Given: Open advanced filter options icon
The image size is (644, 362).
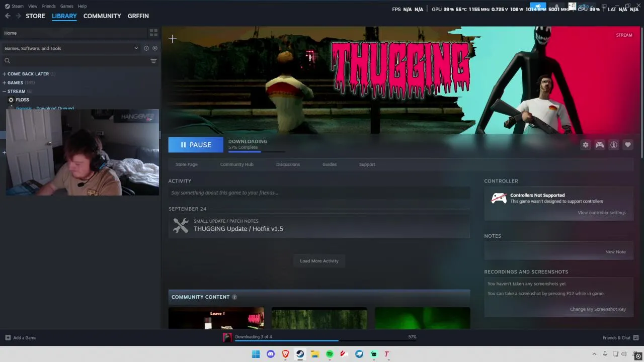Looking at the screenshot, I should [153, 61].
